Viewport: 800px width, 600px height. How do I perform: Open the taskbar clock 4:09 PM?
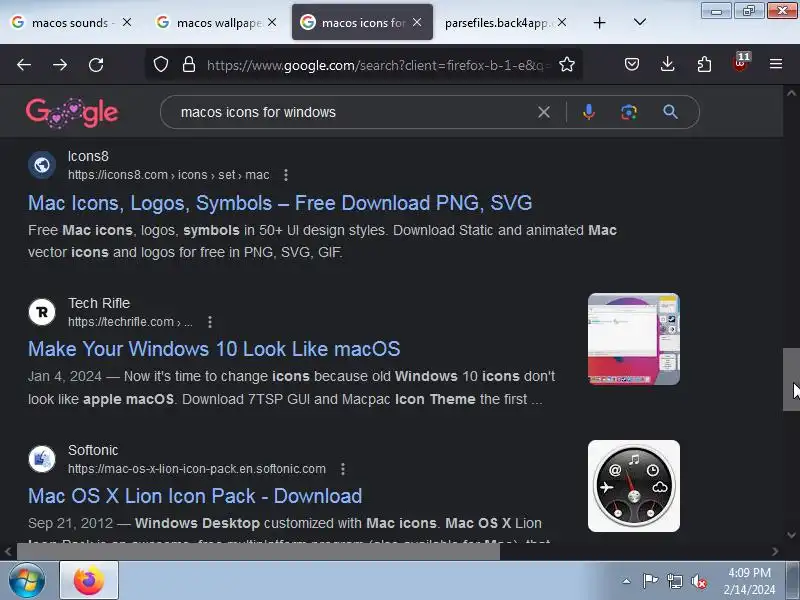click(749, 581)
